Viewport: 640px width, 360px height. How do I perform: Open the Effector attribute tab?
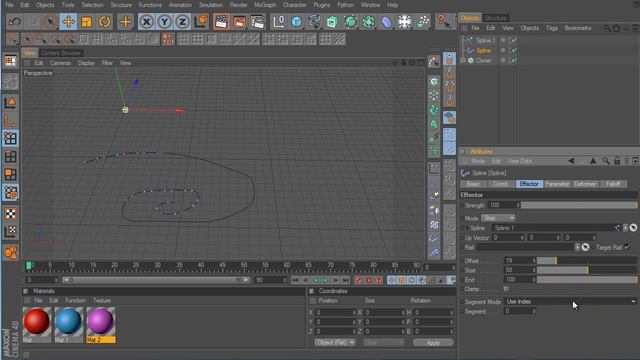click(529, 184)
